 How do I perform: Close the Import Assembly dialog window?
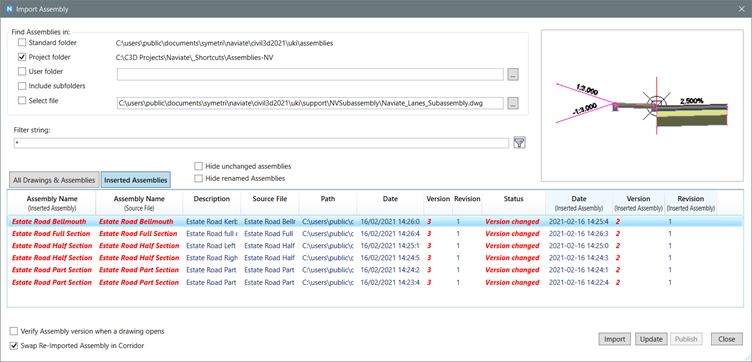point(741,9)
